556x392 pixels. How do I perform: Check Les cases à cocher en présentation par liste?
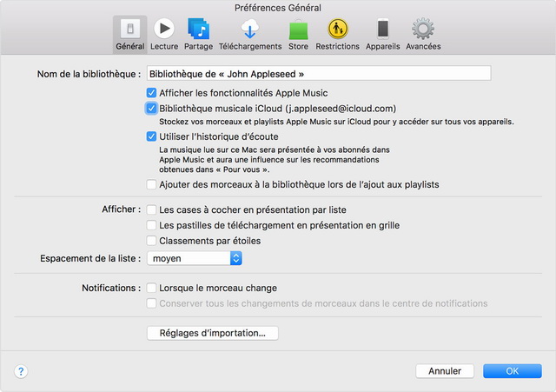pos(152,210)
